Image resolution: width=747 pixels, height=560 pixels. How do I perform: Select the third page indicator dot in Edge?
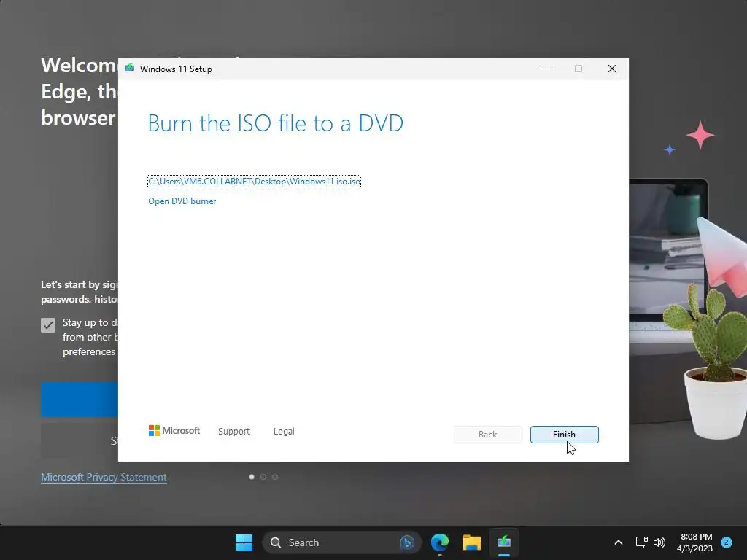click(275, 477)
